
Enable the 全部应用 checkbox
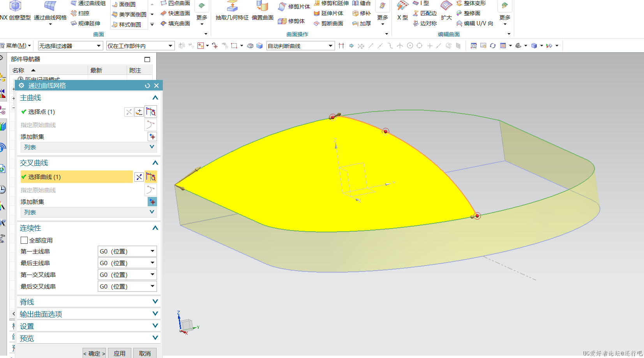coord(24,240)
